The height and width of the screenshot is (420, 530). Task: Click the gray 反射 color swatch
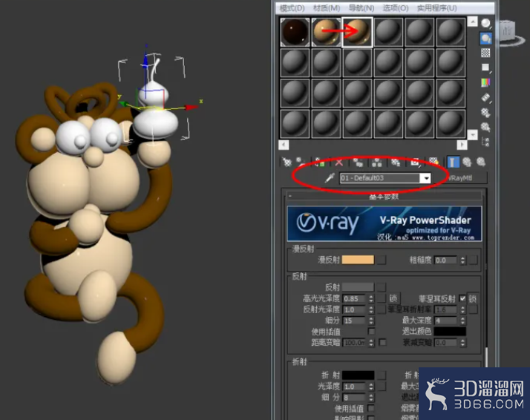click(358, 287)
